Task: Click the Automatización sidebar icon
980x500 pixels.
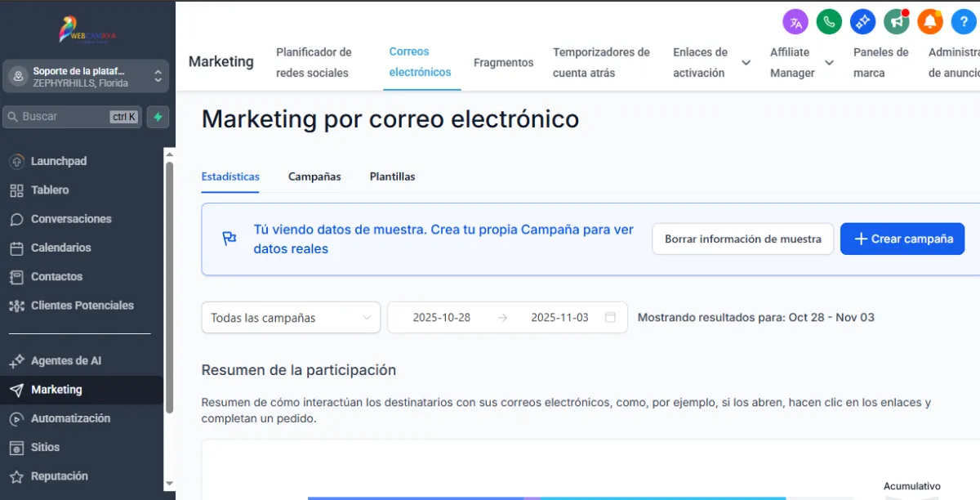Action: click(16, 418)
